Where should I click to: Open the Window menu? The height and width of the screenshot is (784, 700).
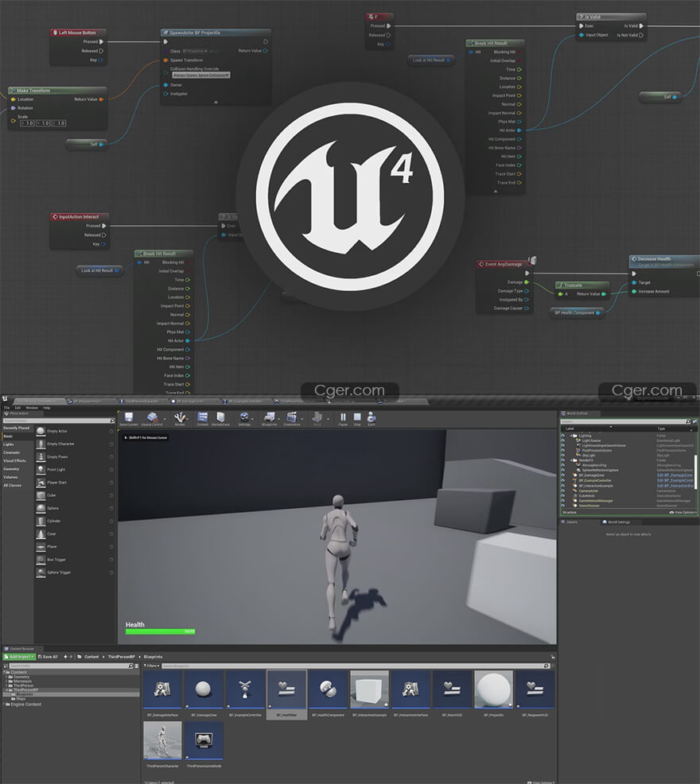(x=32, y=408)
